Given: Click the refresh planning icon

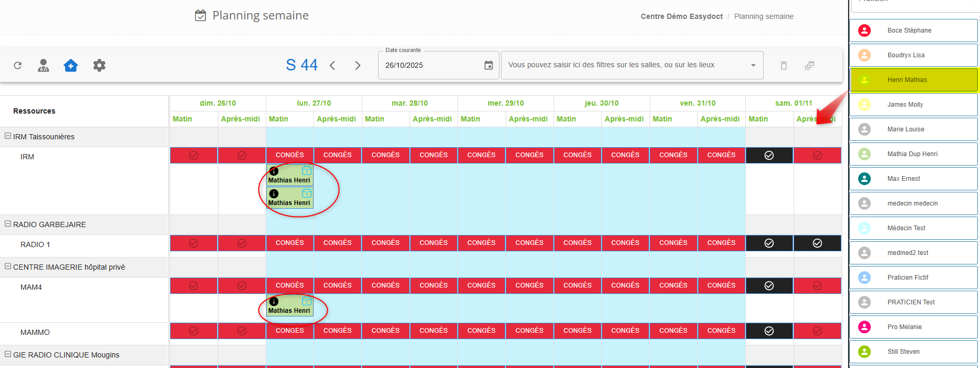Looking at the screenshot, I should (18, 66).
